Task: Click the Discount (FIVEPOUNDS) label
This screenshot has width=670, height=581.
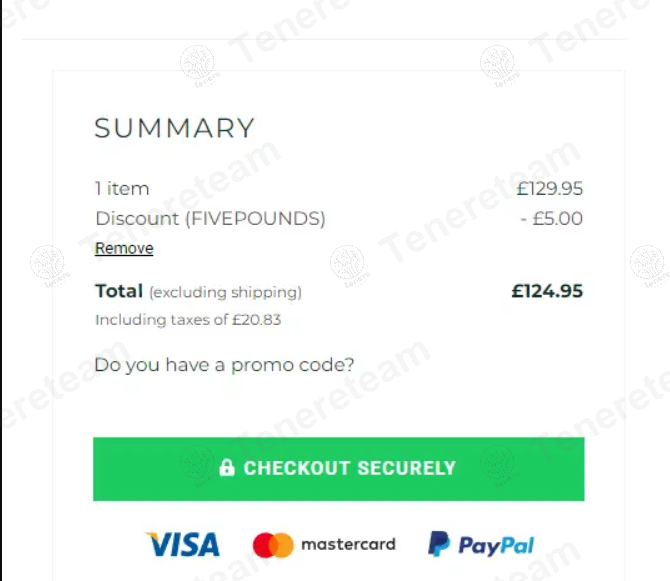Action: (210, 218)
